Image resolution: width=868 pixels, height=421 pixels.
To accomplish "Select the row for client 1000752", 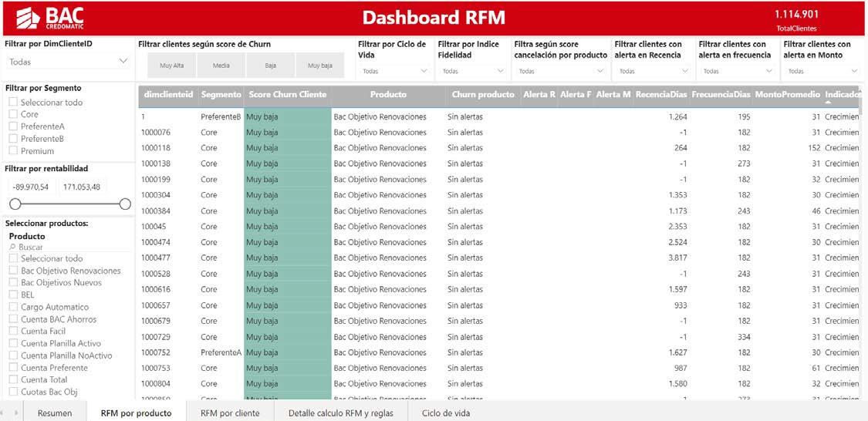I will 498,352.
